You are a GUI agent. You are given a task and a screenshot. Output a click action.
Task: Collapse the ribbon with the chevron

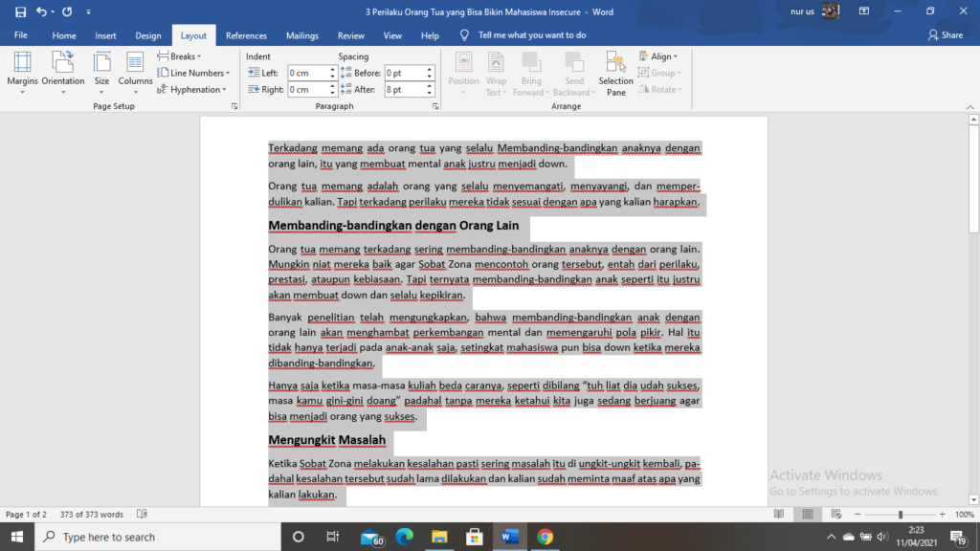970,107
